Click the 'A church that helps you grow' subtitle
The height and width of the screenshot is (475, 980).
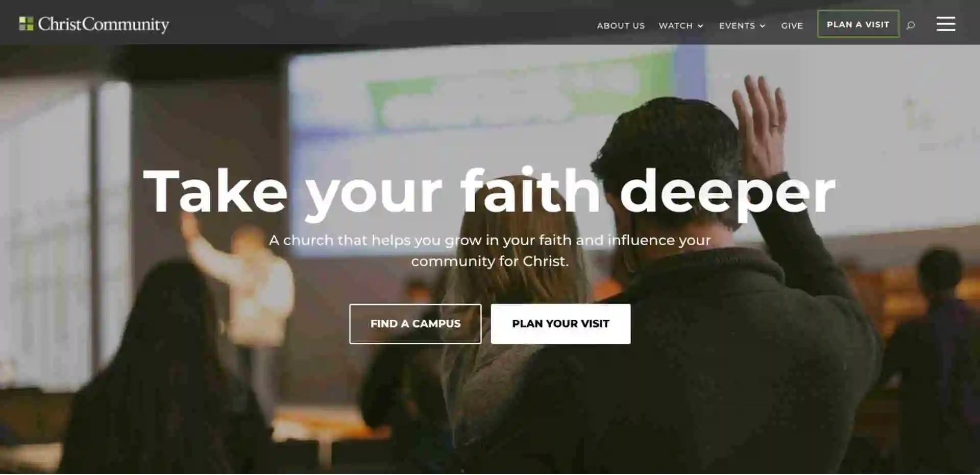pos(489,250)
